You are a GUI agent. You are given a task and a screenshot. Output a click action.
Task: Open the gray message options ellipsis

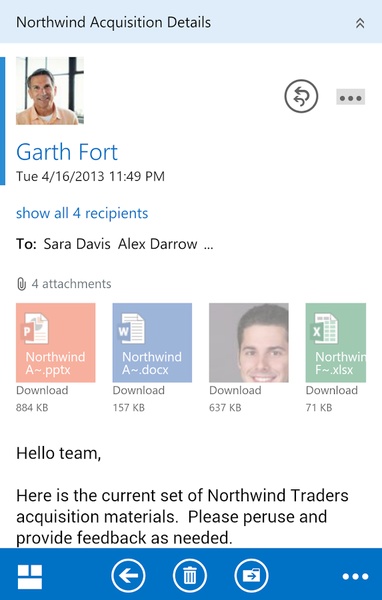coord(351,97)
